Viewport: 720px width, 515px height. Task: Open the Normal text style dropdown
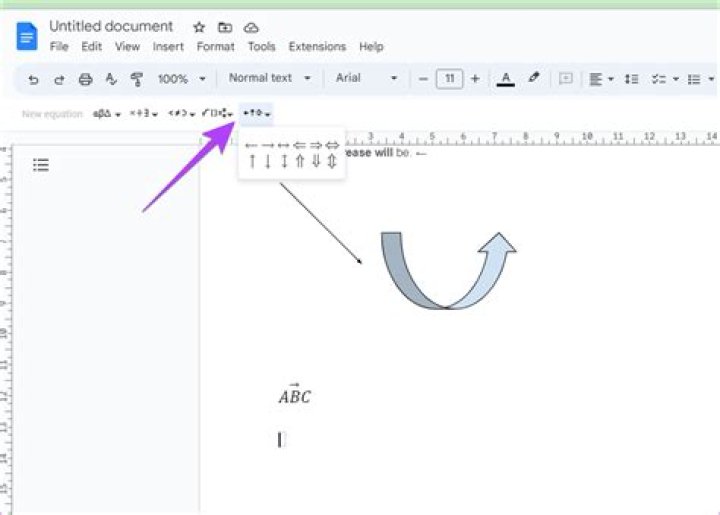(270, 78)
